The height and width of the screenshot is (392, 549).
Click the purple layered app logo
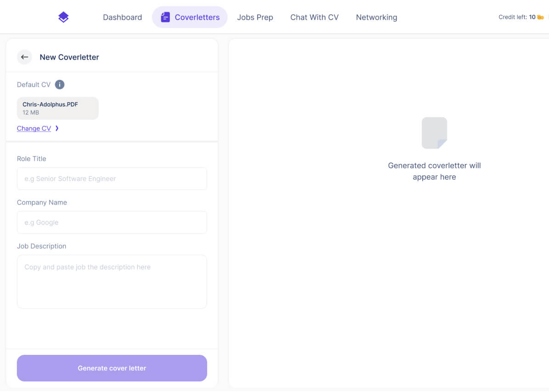pyautogui.click(x=63, y=17)
